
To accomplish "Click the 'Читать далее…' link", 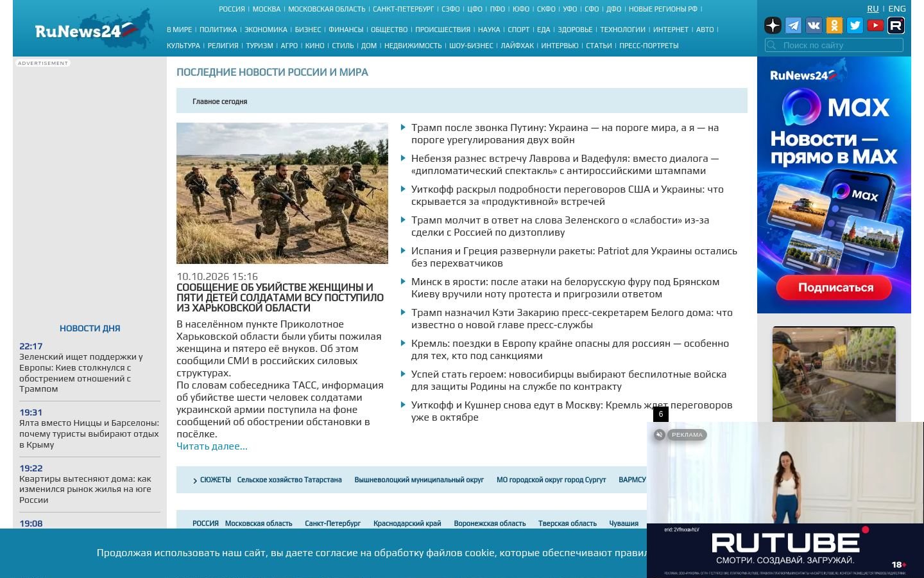I will (212, 446).
